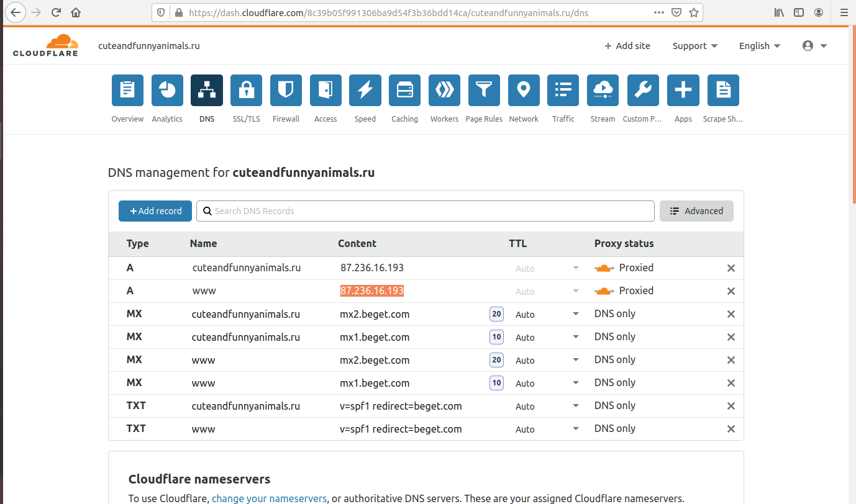
Task: Open the Stream cloud icon
Action: click(x=603, y=91)
